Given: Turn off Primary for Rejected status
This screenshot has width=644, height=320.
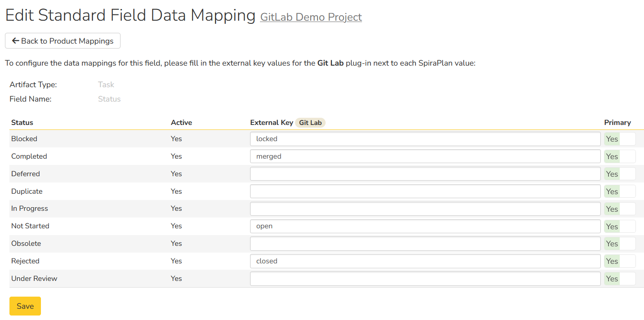Looking at the screenshot, I should coord(620,261).
